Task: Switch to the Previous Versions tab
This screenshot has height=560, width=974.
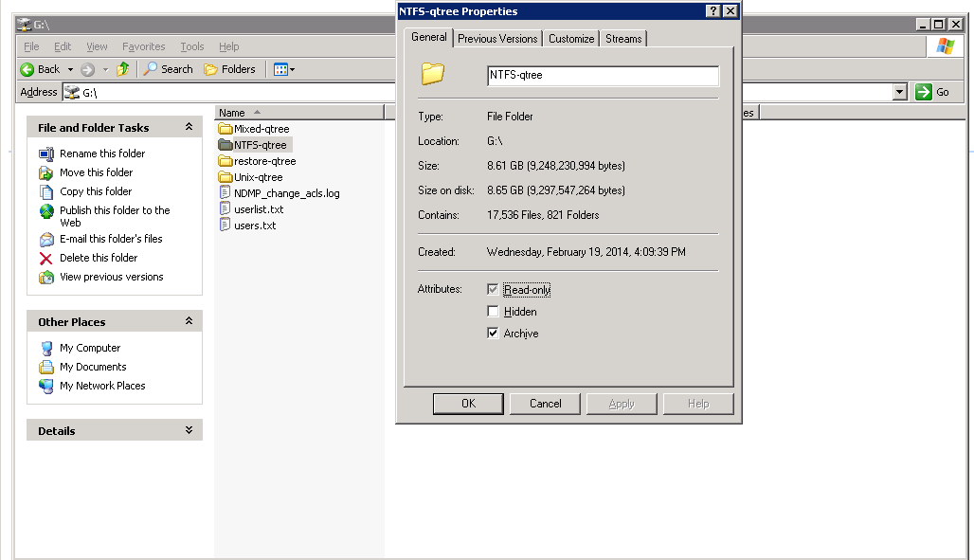Action: [497, 39]
